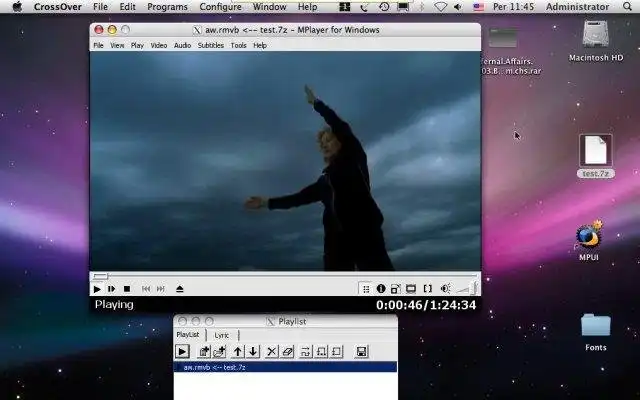The width and height of the screenshot is (640, 400).
Task: Open the Audio menu in MPlayer
Action: point(182,45)
